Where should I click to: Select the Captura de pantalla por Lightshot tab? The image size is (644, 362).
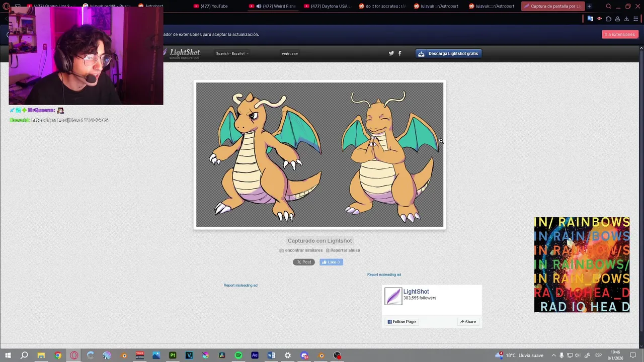(552, 7)
